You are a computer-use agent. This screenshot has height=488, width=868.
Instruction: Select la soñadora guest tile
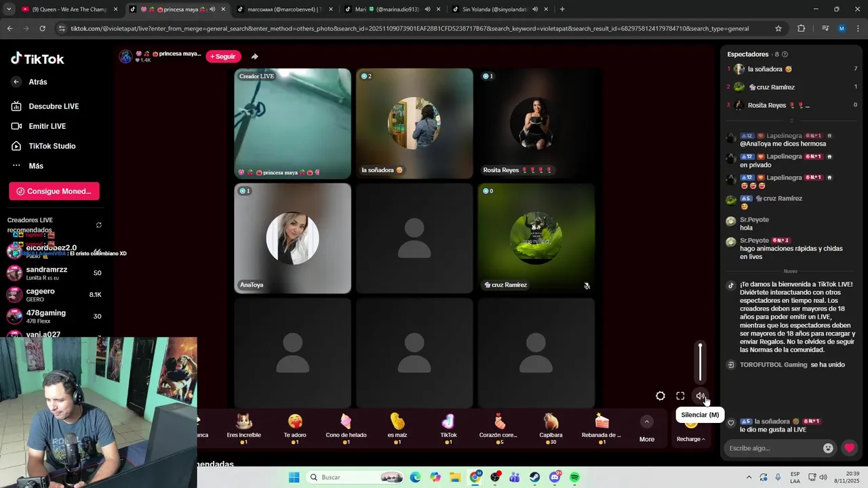(414, 123)
